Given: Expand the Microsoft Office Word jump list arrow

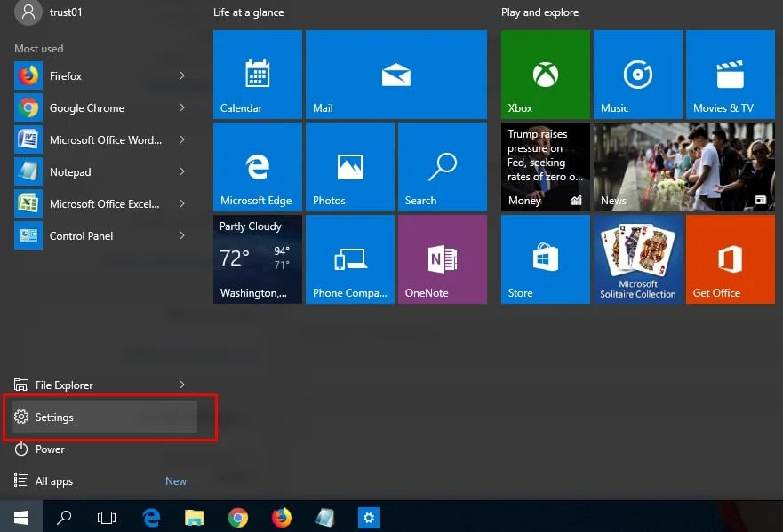Looking at the screenshot, I should click(182, 139).
